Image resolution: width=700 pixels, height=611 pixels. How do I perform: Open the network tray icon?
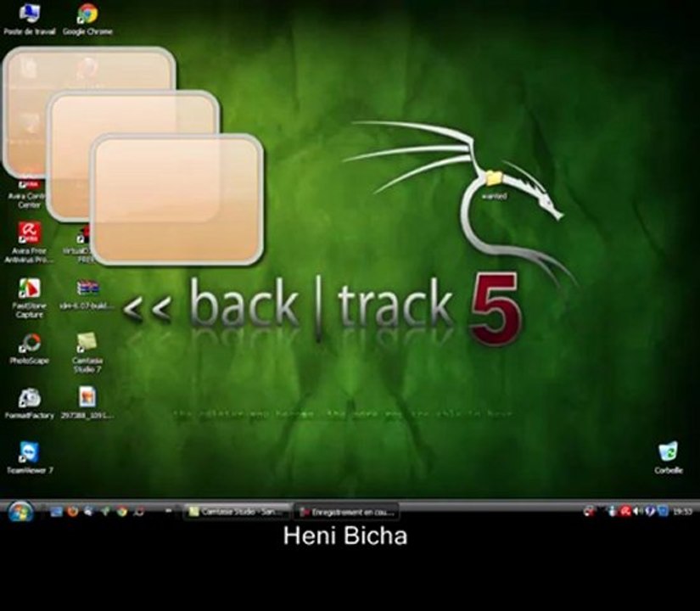663,512
